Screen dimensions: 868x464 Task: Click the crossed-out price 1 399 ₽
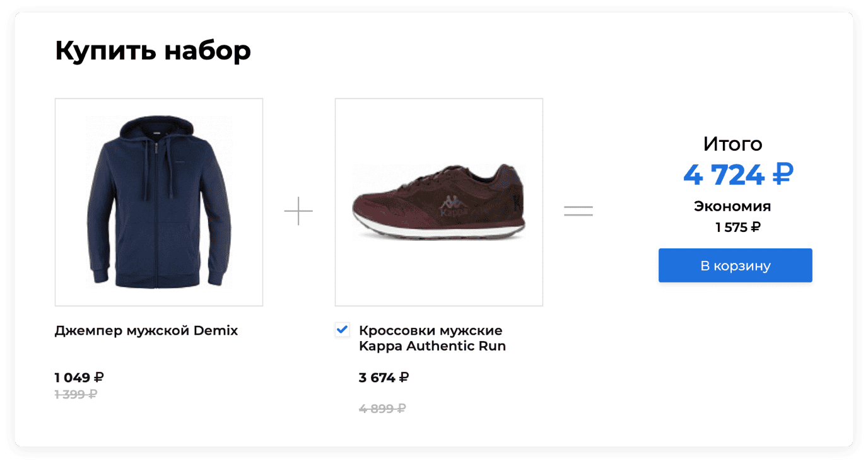pyautogui.click(x=76, y=395)
